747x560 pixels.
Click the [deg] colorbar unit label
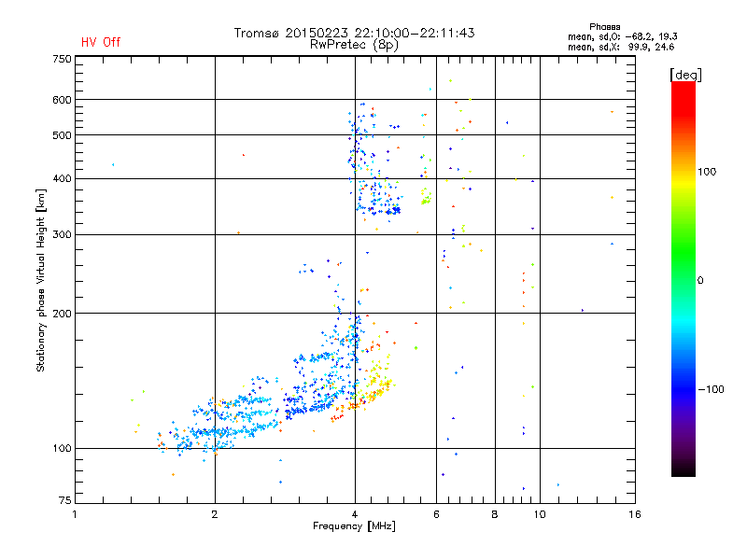[x=685, y=74]
